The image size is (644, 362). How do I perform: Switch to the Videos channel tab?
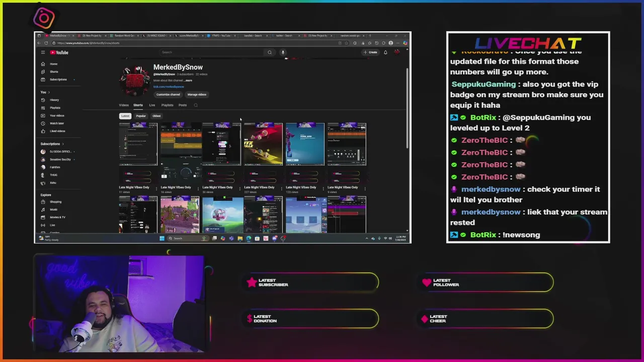coord(124,105)
